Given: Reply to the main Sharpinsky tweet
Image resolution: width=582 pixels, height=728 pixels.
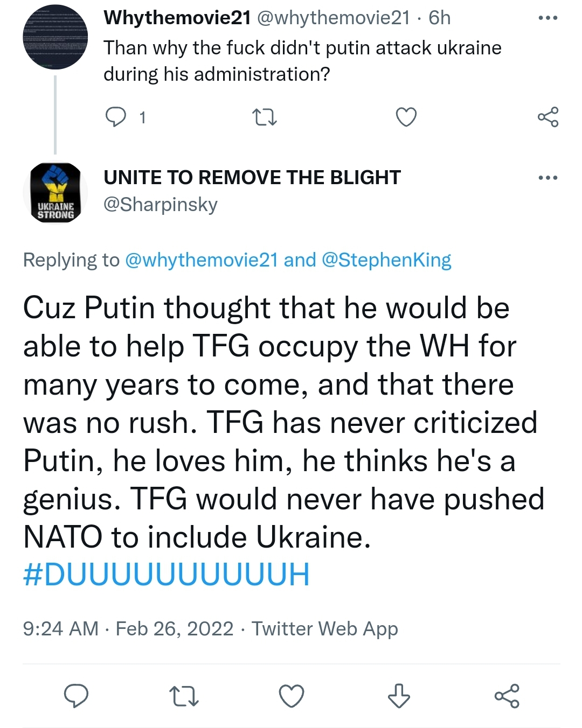Looking at the screenshot, I should pos(76,696).
